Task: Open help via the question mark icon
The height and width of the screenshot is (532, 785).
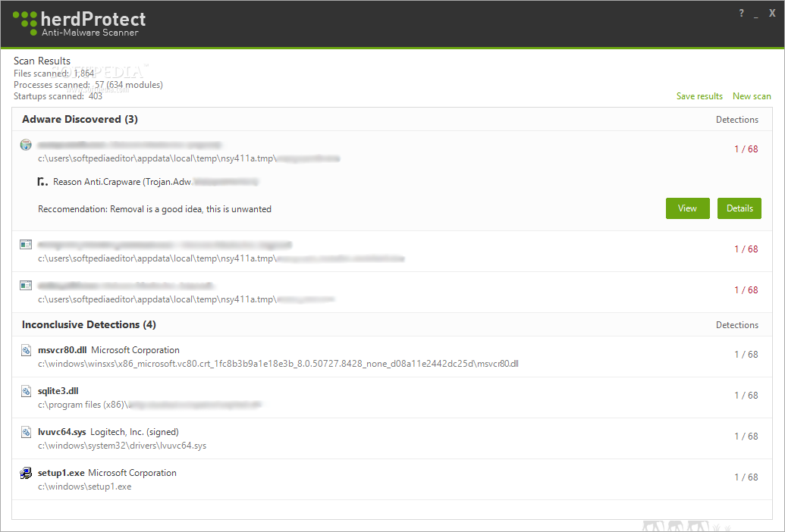Action: 741,14
